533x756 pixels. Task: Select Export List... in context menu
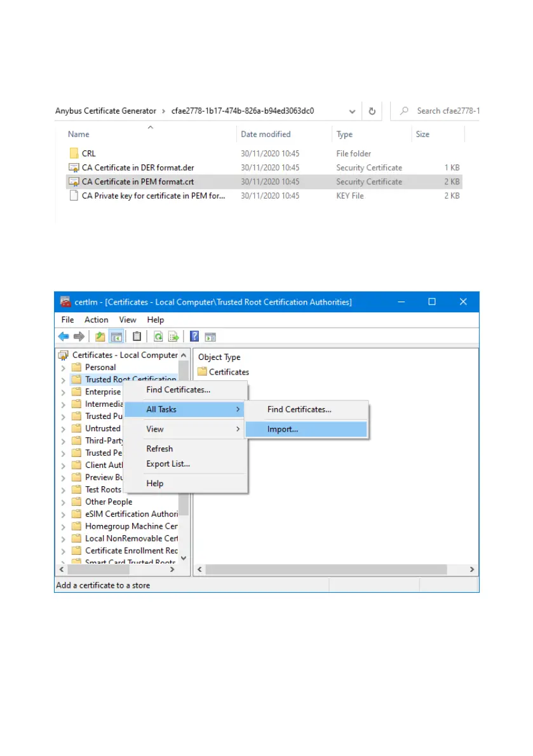pos(168,464)
